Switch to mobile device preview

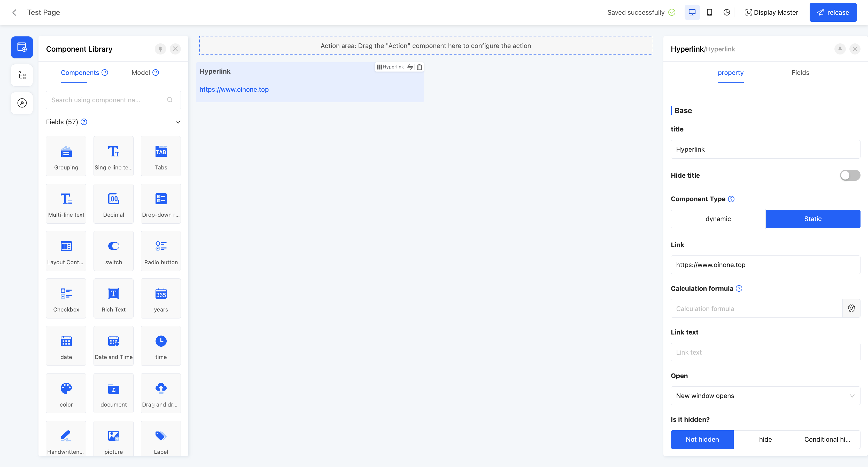pyautogui.click(x=709, y=12)
